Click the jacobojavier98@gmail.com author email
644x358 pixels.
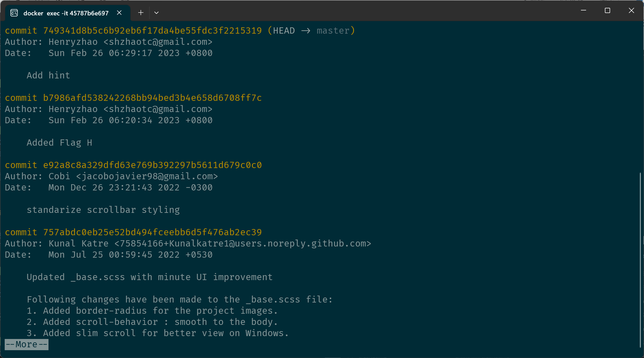[x=147, y=176]
